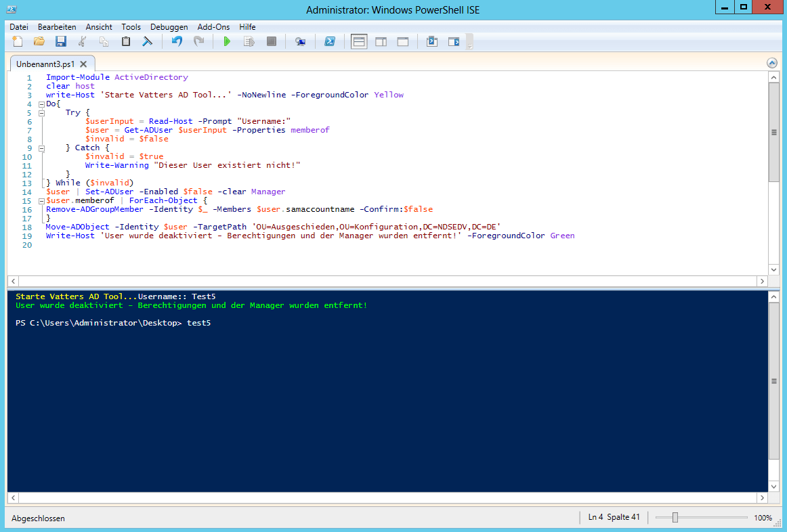787x532 pixels.
Task: Clear the console pane with the toolbar icon
Action: (x=147, y=42)
